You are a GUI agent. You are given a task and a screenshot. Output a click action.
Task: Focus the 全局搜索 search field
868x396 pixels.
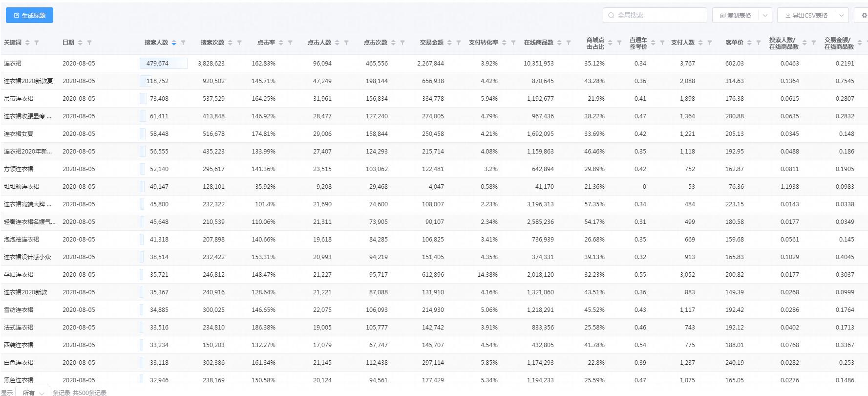point(655,15)
